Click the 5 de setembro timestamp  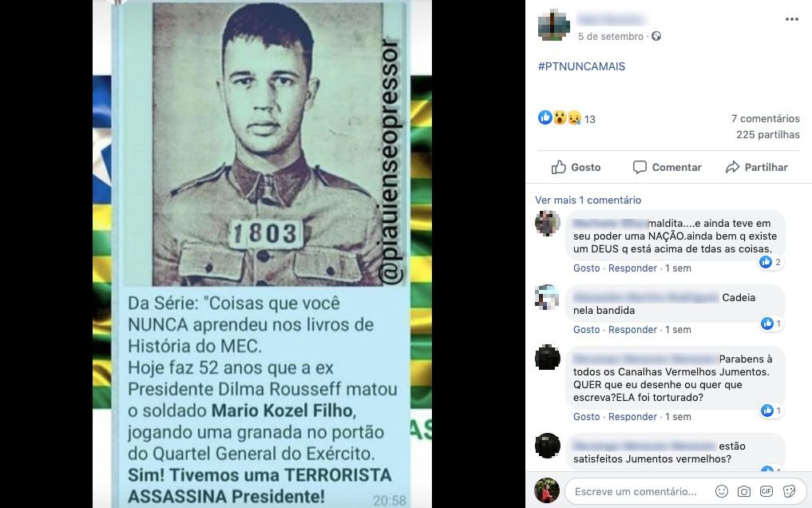tap(611, 36)
